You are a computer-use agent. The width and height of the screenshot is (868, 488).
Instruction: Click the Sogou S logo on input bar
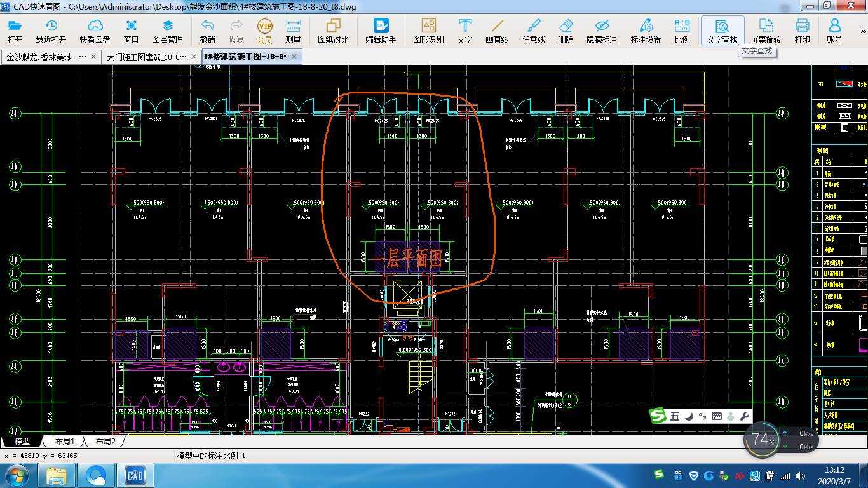[x=658, y=416]
